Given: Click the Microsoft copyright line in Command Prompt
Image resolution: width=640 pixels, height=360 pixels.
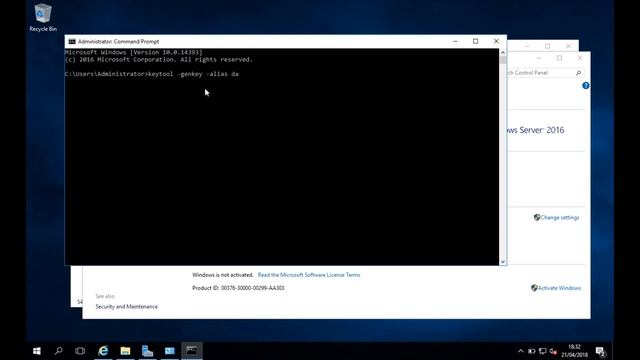Looking at the screenshot, I should click(x=159, y=60).
